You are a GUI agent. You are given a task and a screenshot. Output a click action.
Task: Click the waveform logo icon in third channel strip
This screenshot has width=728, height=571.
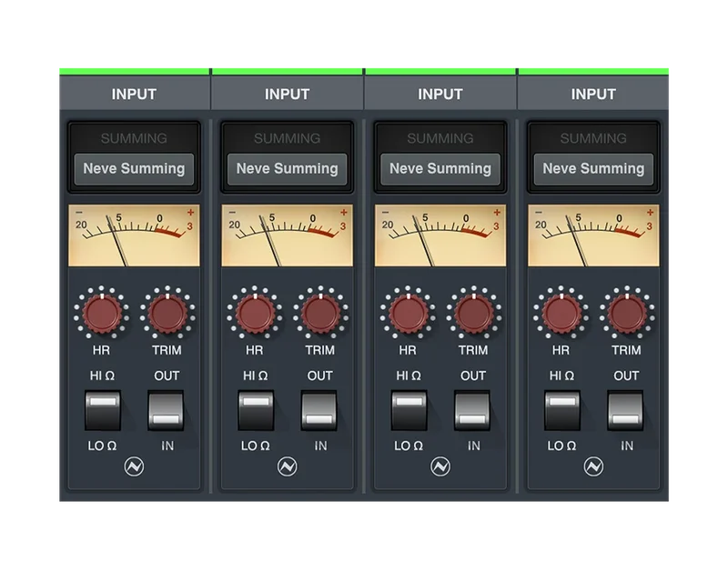(440, 466)
